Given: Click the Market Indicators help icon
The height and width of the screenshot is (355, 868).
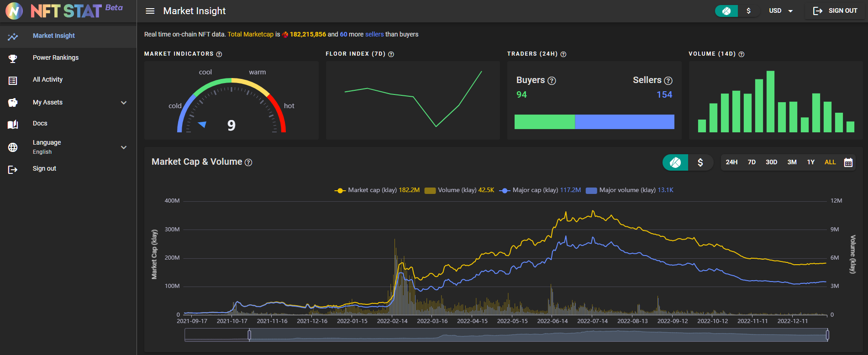Looking at the screenshot, I should coord(219,54).
